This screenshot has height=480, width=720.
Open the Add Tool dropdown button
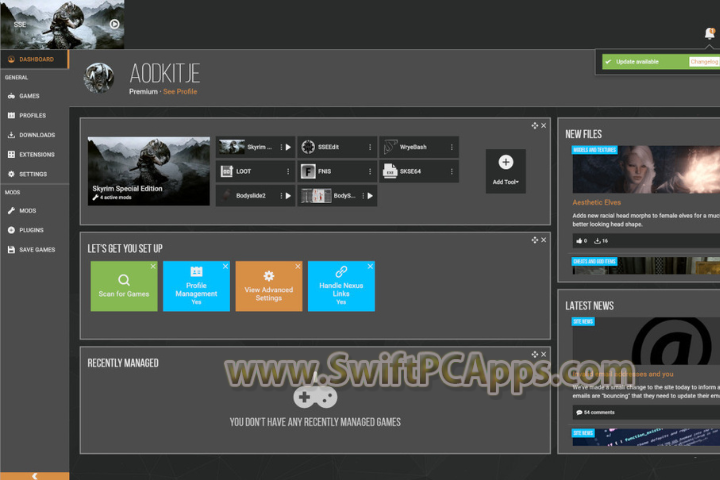506,171
